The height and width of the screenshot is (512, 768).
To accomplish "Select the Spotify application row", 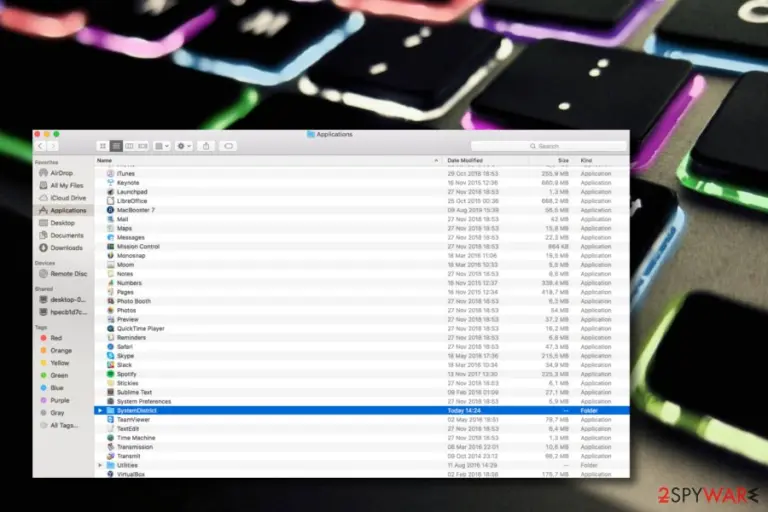I will pos(361,374).
